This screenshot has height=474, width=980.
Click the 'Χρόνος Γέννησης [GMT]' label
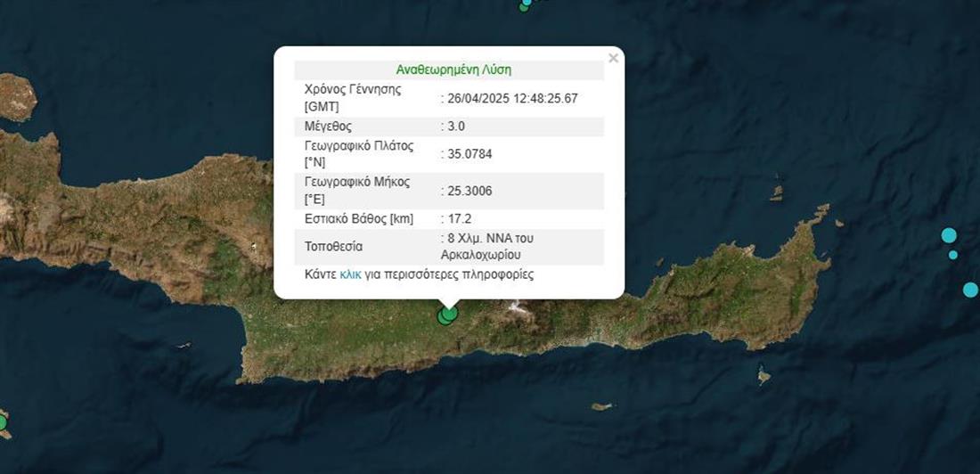(x=353, y=97)
